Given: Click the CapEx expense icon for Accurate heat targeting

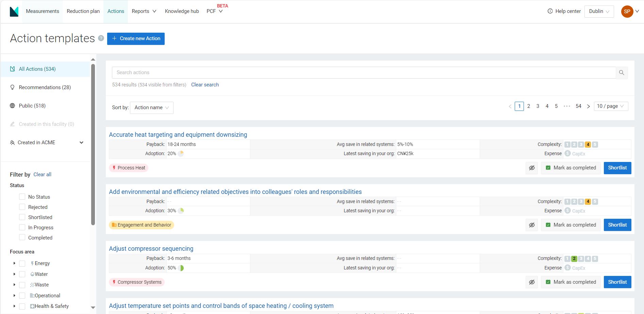Looking at the screenshot, I should (x=567, y=153).
